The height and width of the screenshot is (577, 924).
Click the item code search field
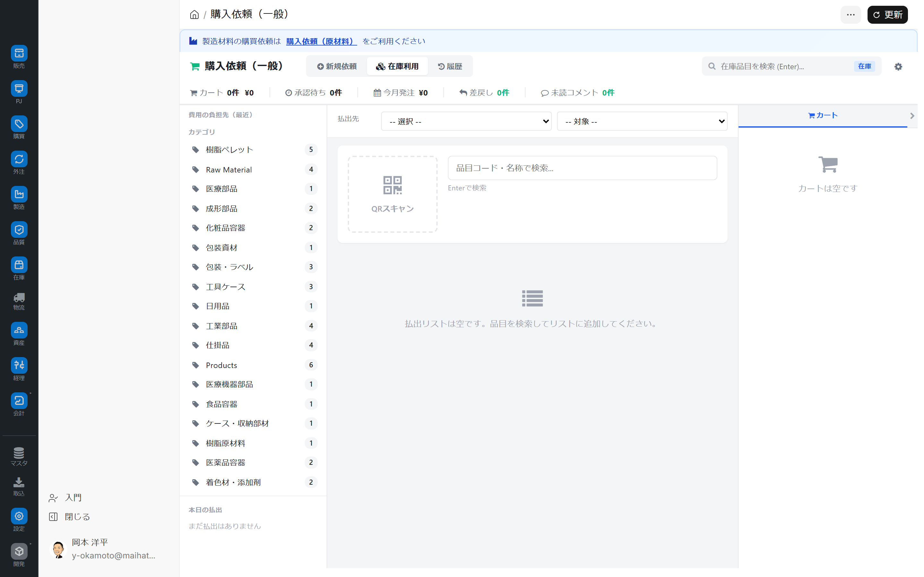tap(582, 168)
